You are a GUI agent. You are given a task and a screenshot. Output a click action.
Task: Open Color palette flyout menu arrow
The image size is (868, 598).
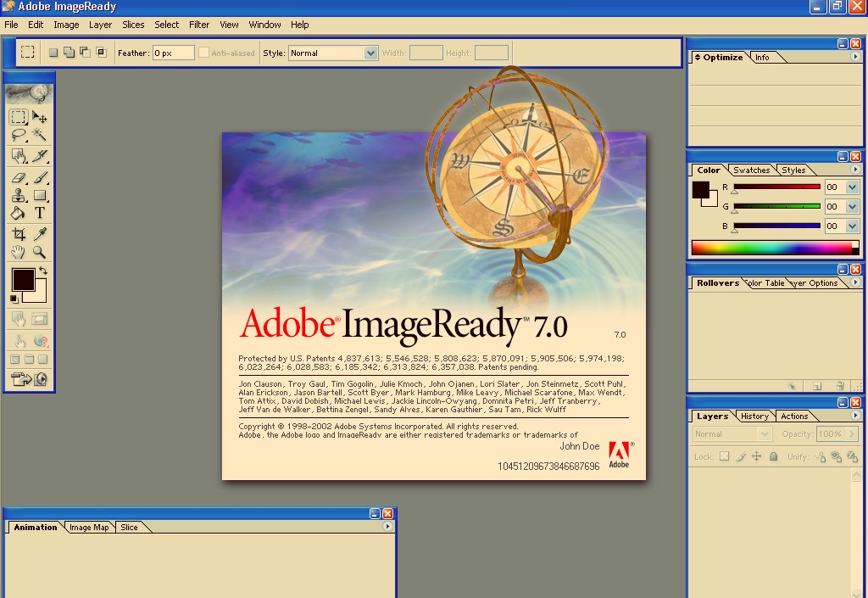[x=855, y=170]
